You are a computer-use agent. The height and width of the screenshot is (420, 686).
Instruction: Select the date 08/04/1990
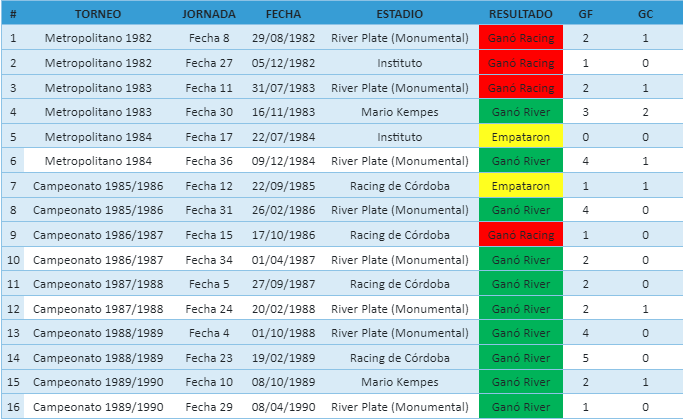(x=284, y=407)
